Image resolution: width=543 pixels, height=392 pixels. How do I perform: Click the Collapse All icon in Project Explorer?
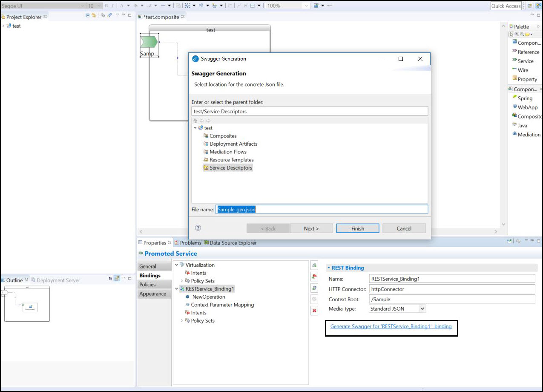click(x=88, y=15)
